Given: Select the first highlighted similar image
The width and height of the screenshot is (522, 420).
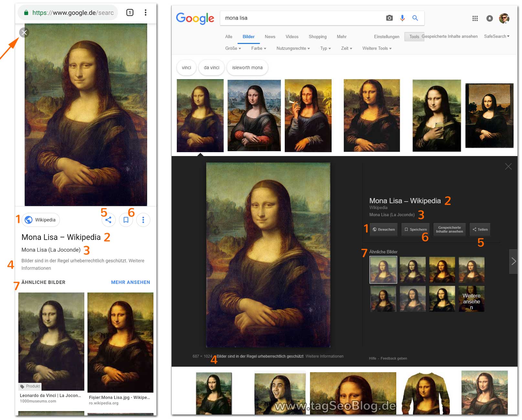Looking at the screenshot, I should (383, 270).
